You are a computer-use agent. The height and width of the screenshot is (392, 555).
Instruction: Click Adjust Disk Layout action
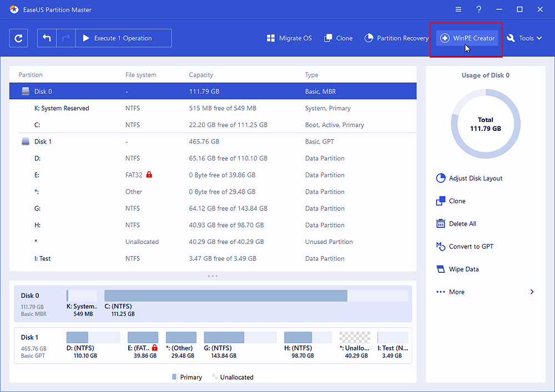click(469, 179)
